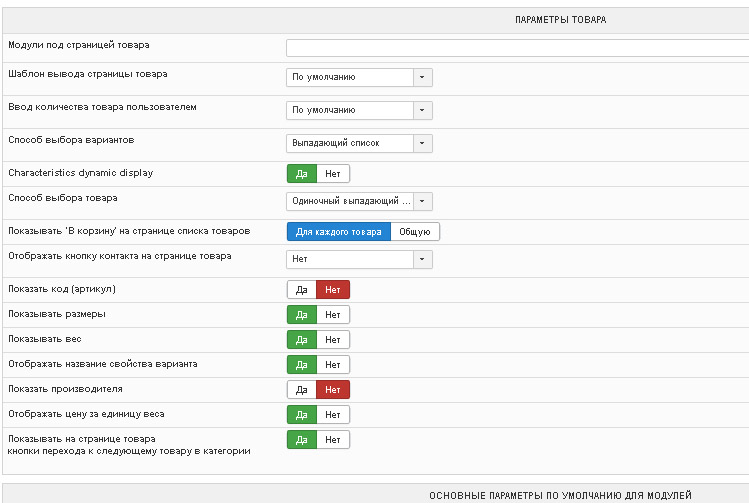Viewport: 749px width, 503px height.
Task: Click 'Да' for 'Показывать вес'
Action: (301, 340)
